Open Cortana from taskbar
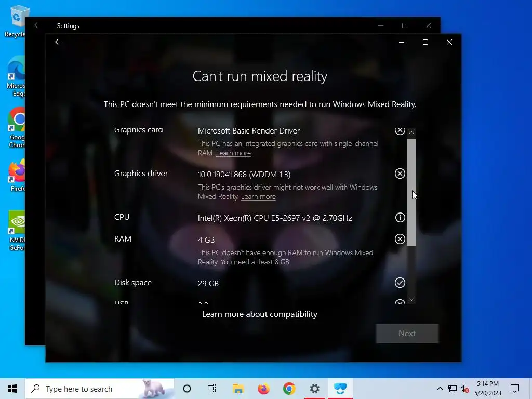The width and height of the screenshot is (532, 399). (187, 389)
